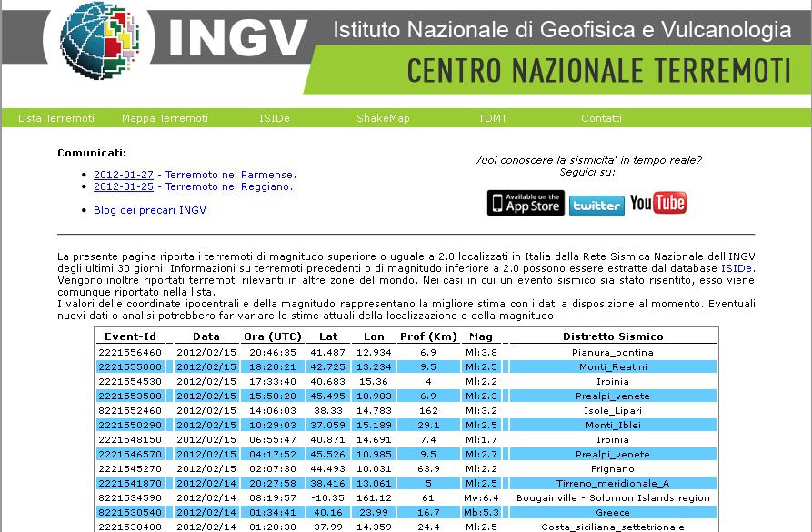This screenshot has width=812, height=532.
Task: Click the Event-Id column header
Action: [x=131, y=336]
